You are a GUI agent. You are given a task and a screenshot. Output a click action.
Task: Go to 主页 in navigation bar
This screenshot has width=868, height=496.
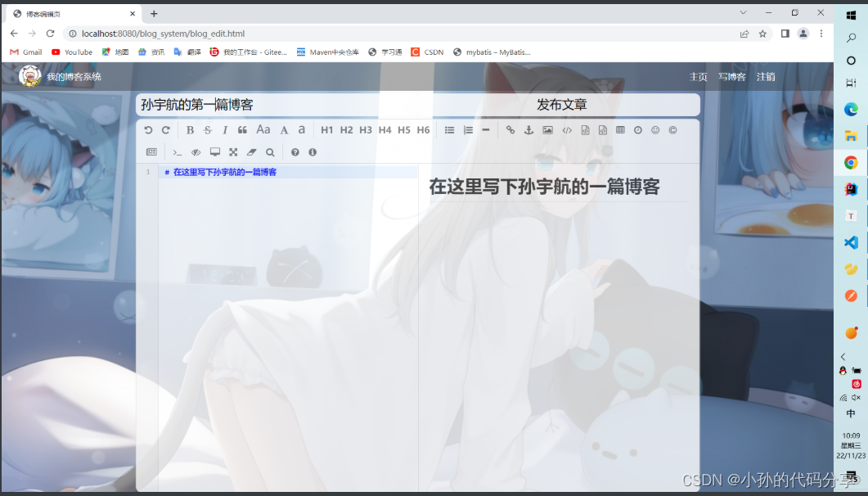pyautogui.click(x=698, y=77)
